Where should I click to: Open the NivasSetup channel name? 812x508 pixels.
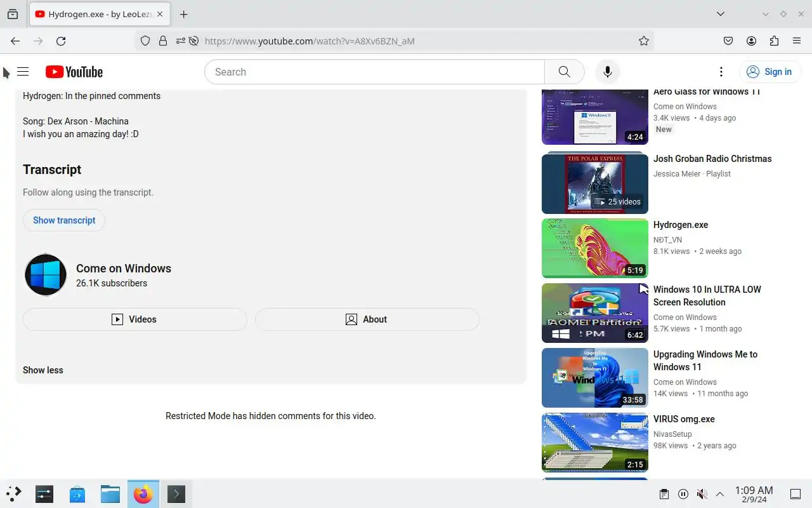click(672, 434)
